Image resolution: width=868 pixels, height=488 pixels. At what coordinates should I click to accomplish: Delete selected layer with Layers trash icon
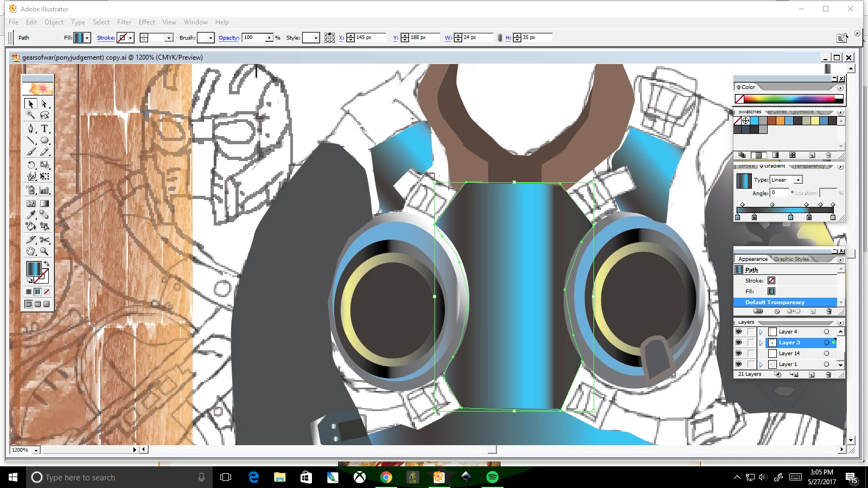[828, 375]
